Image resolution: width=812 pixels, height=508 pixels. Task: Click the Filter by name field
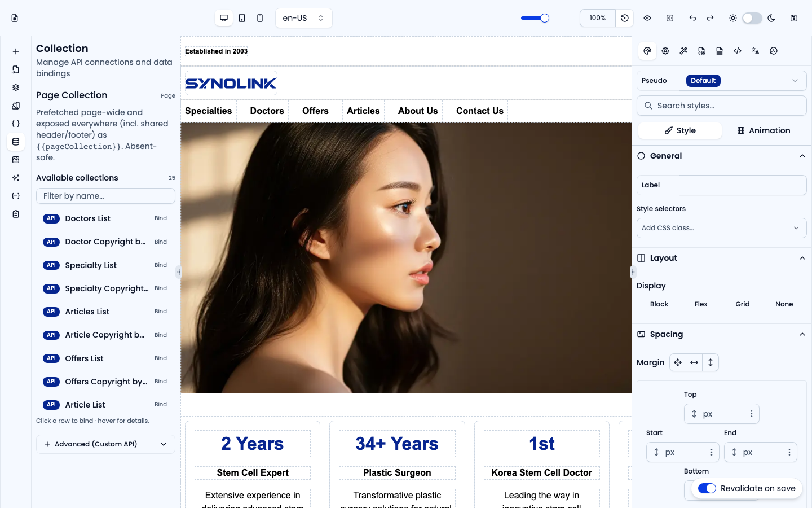coord(105,196)
